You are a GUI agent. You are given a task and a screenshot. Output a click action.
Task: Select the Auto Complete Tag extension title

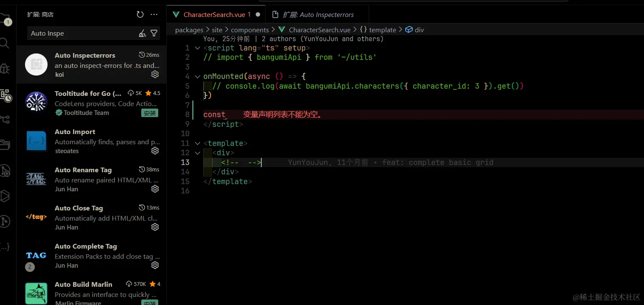(x=86, y=246)
